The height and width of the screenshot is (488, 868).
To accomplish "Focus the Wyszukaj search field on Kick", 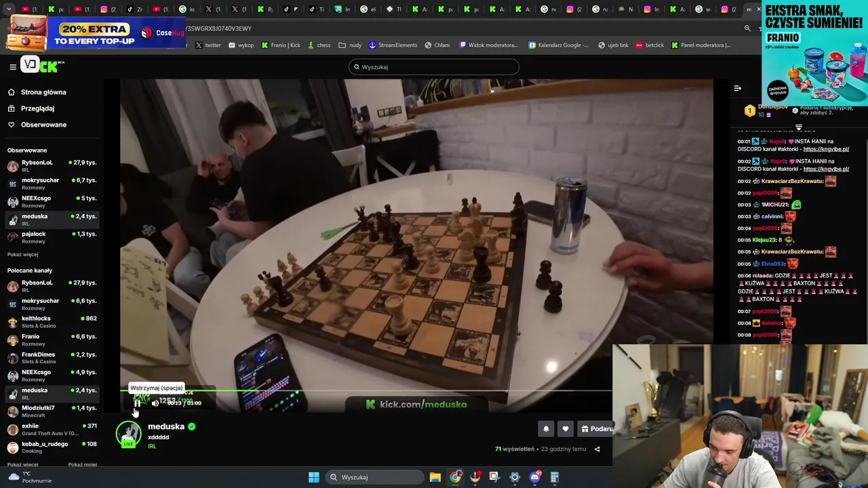I will tap(434, 67).
